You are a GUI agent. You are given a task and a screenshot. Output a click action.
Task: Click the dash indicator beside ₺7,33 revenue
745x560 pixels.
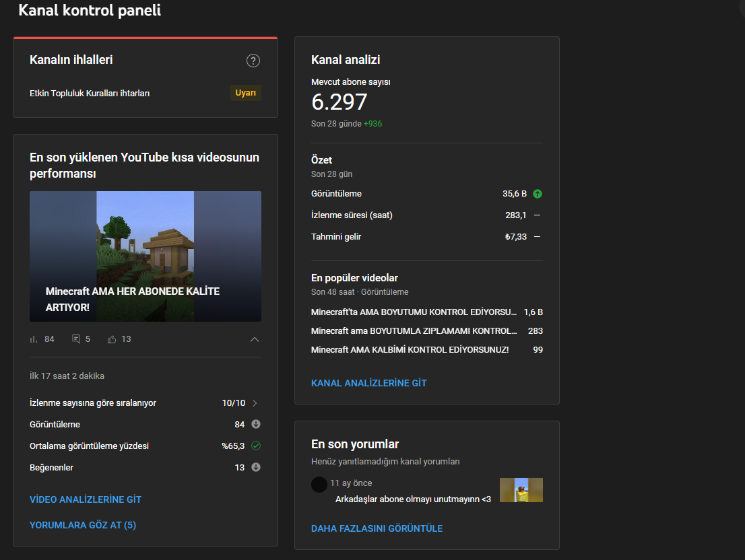pos(537,236)
